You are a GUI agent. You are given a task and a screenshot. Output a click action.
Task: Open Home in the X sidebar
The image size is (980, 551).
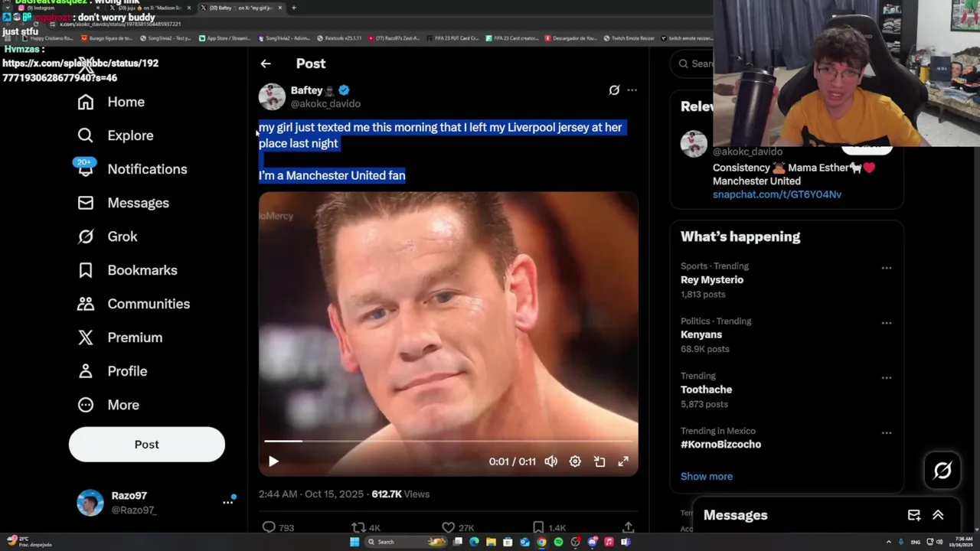111,102
